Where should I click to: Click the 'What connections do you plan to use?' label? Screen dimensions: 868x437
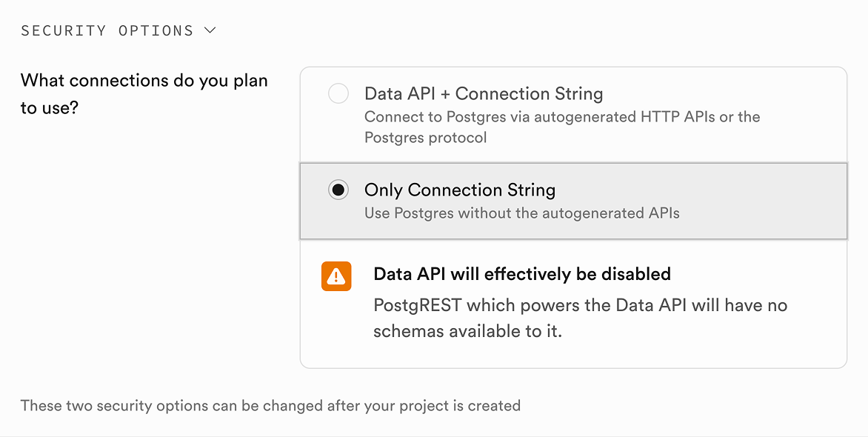143,96
